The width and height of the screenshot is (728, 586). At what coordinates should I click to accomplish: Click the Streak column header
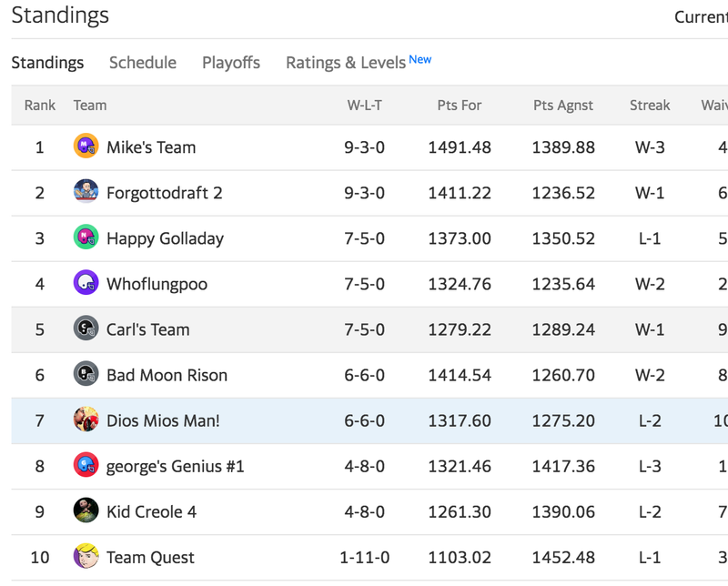click(650, 106)
